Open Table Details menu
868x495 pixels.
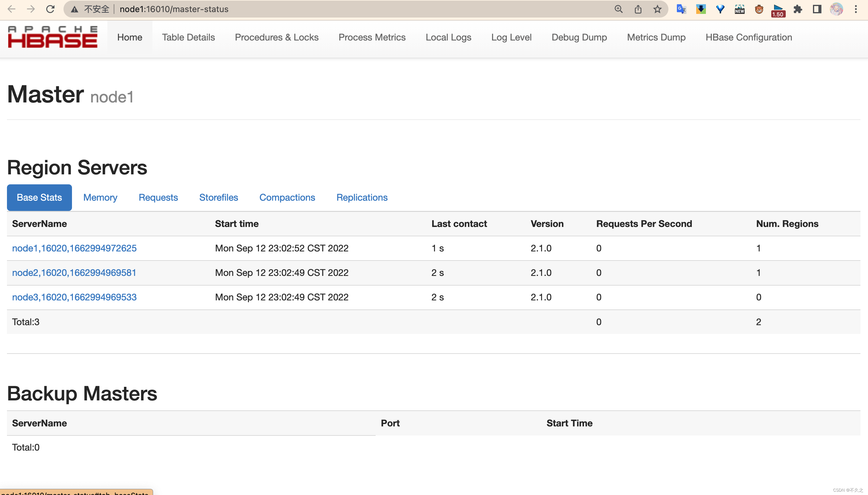coord(188,37)
